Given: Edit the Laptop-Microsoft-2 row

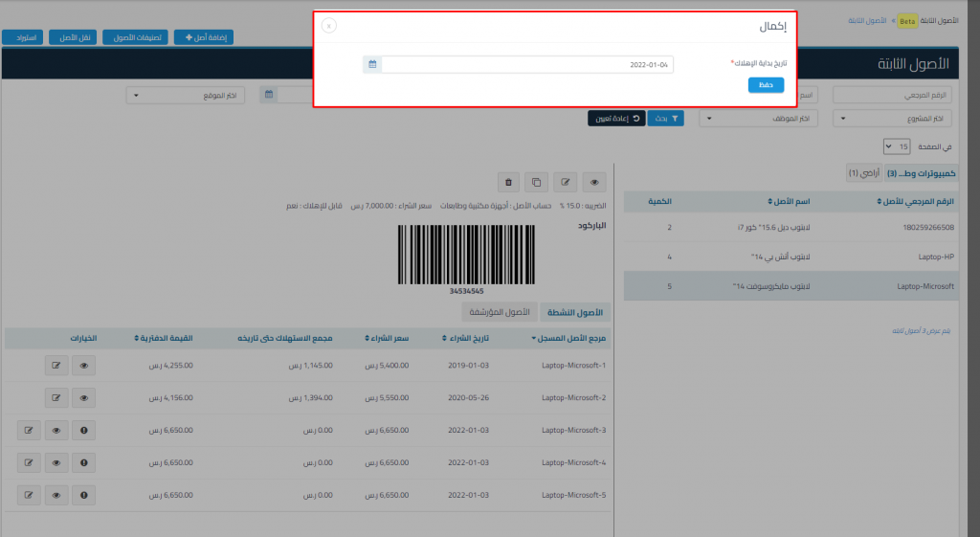Looking at the screenshot, I should tap(56, 397).
